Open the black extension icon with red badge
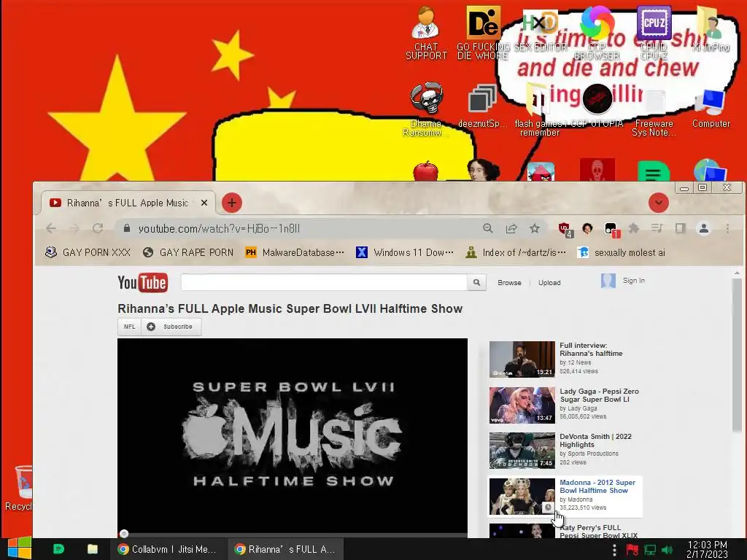 click(611, 230)
